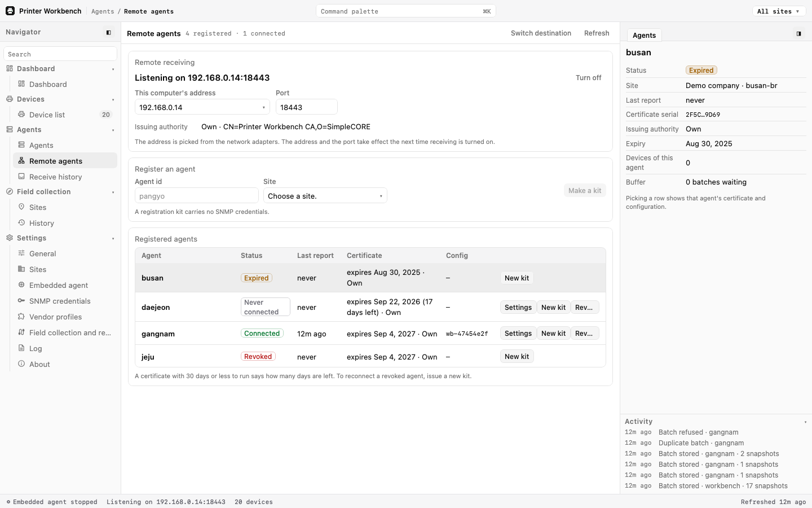This screenshot has height=508, width=812.
Task: Open the All sites selector
Action: point(779,11)
